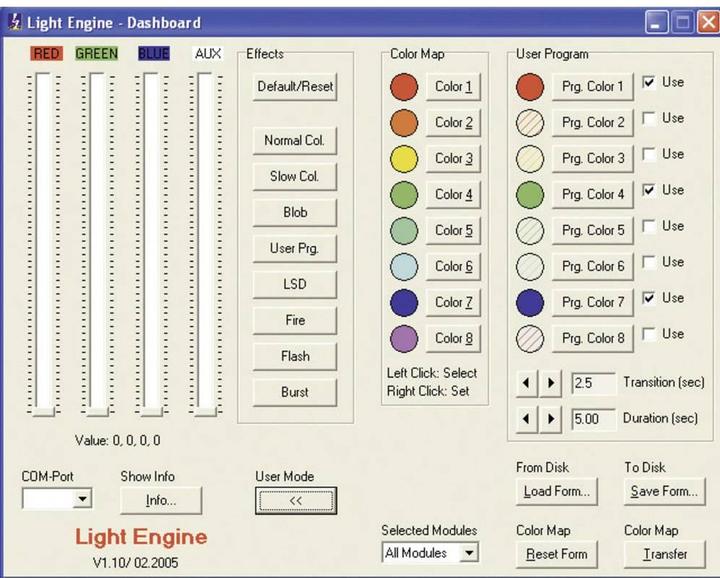Pick the light green Color 5 swatch

coord(404,230)
